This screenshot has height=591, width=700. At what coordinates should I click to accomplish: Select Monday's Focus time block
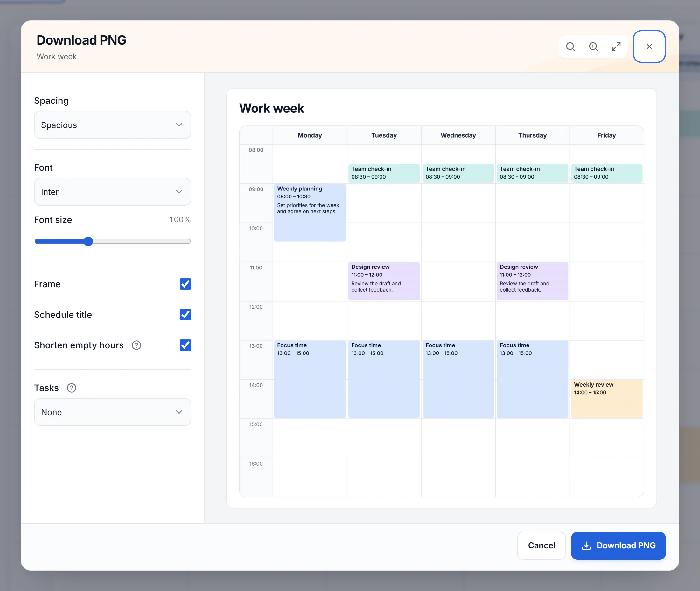(x=310, y=379)
